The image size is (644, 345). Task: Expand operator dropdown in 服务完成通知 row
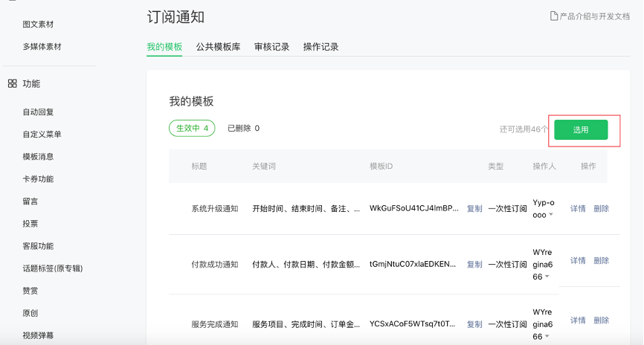[x=547, y=337]
